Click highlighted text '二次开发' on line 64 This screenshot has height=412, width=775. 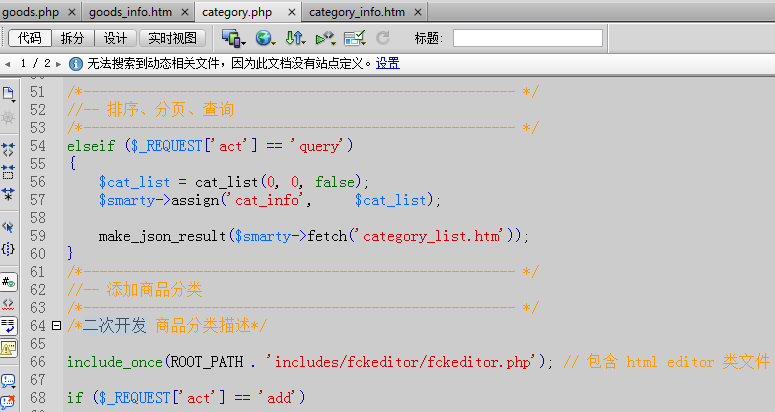pos(114,326)
